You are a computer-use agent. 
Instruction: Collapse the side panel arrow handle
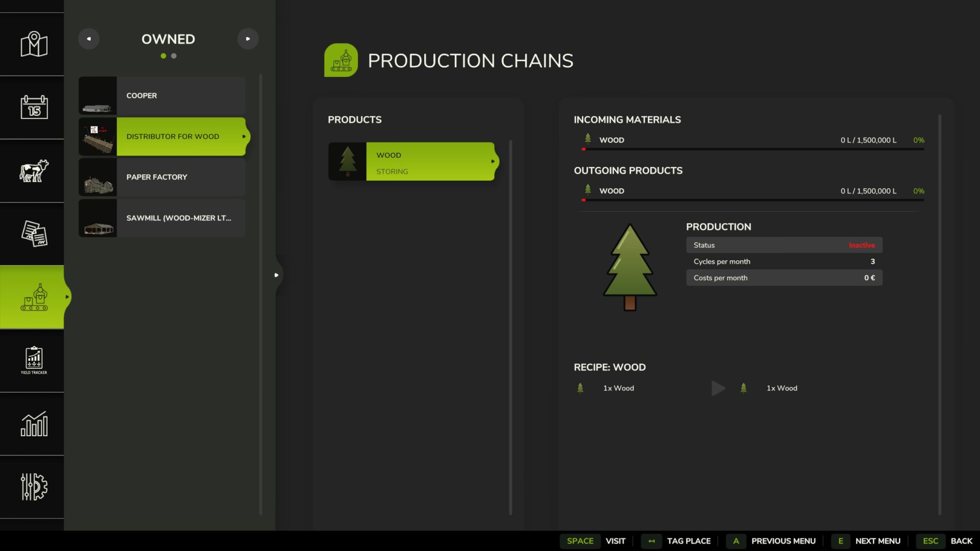pyautogui.click(x=276, y=275)
